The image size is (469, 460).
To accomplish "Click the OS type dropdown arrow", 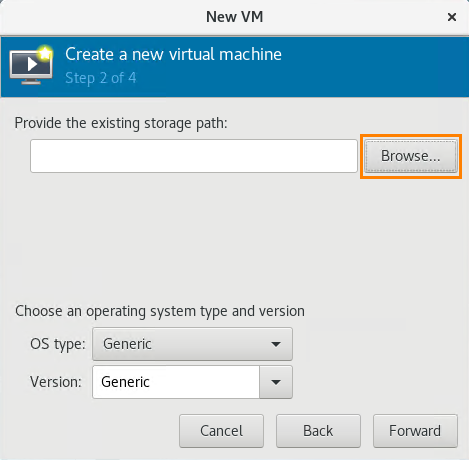I will [x=276, y=344].
